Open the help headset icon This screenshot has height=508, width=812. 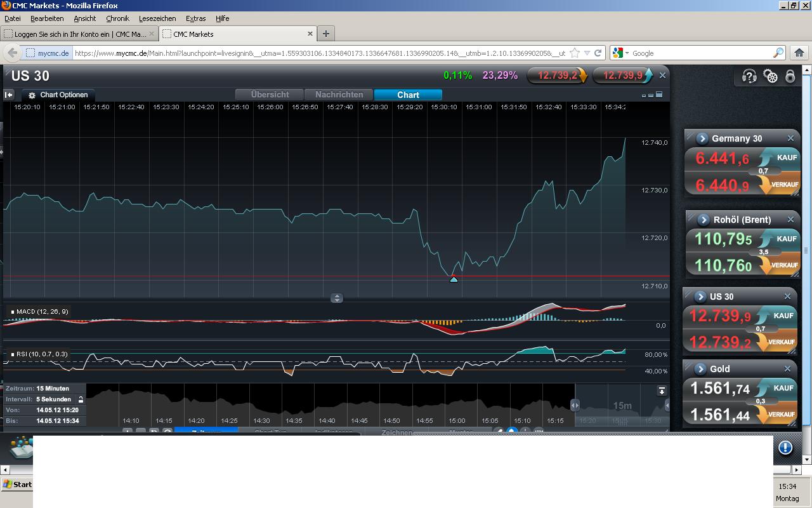click(x=749, y=76)
